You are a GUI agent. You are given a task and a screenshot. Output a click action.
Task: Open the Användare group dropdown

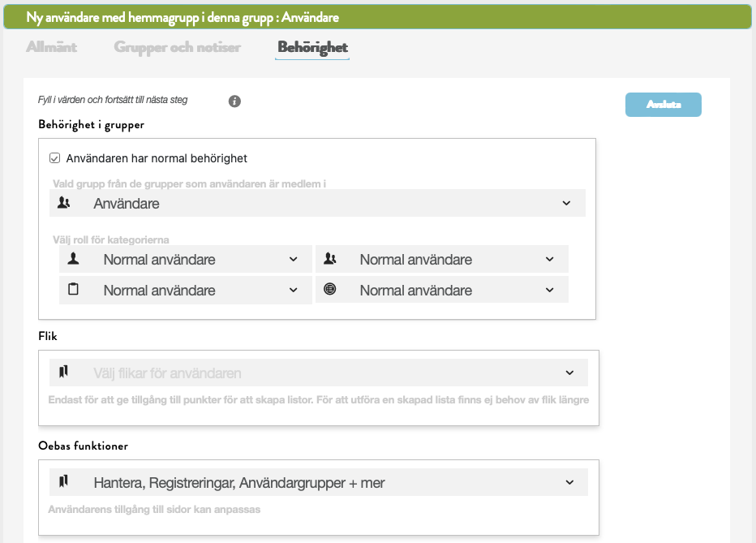coord(566,204)
